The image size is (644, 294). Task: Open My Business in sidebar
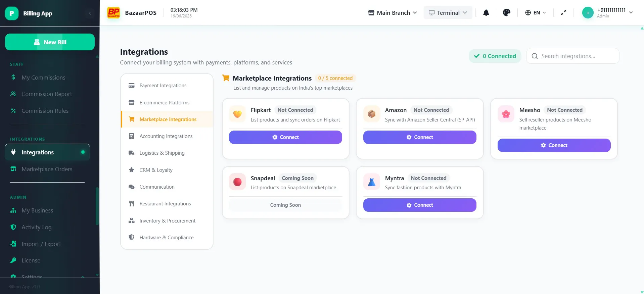[x=47, y=210]
